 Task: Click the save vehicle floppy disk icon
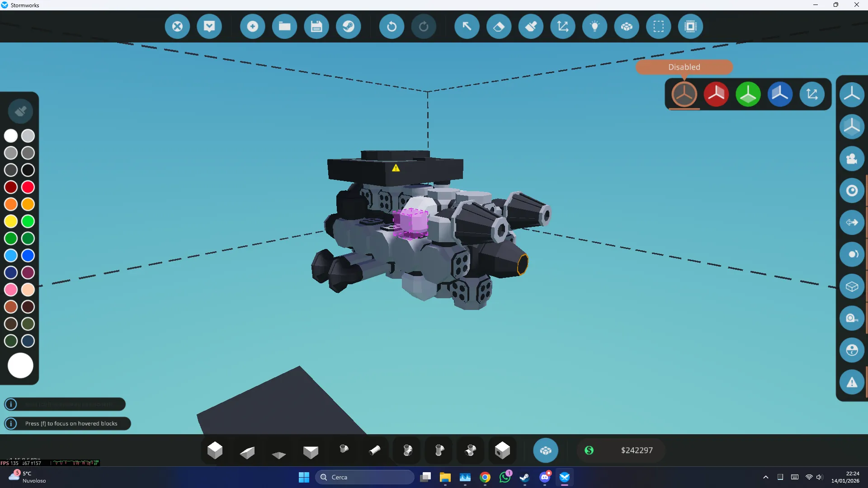316,26
